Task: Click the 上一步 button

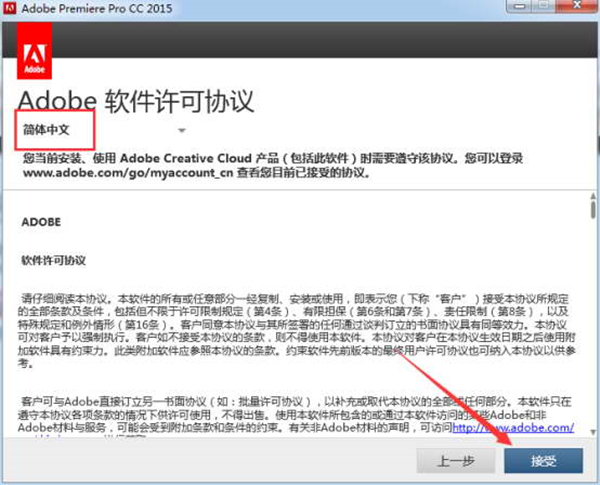Action: (x=456, y=461)
